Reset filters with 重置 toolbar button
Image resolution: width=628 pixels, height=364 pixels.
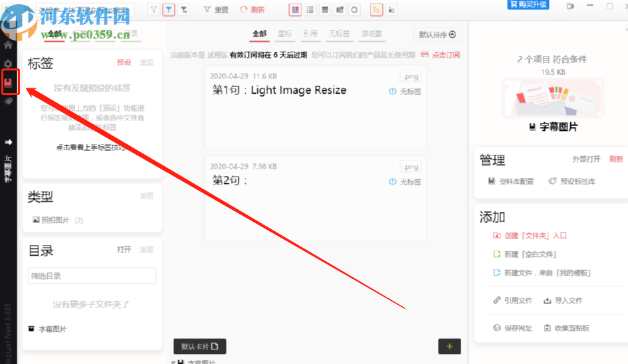click(216, 9)
